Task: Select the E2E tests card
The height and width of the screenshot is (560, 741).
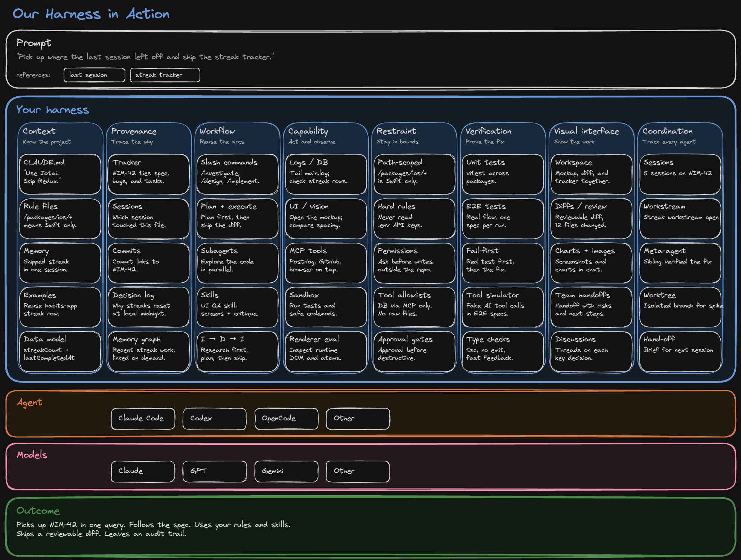Action: click(503, 219)
